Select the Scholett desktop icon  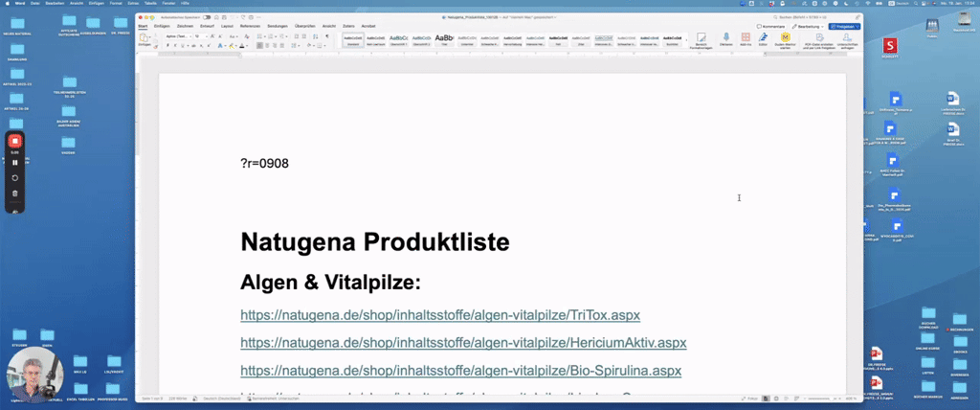890,48
